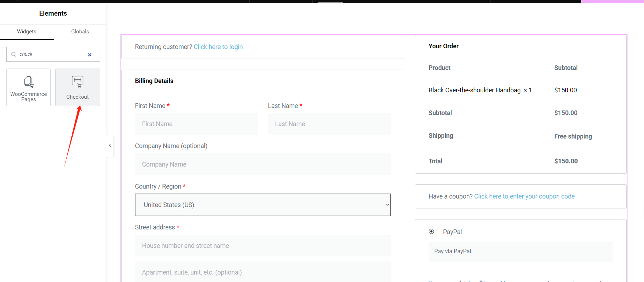644x282 pixels.
Task: Click the 'Pay via PayPal' description box
Action: click(x=521, y=251)
